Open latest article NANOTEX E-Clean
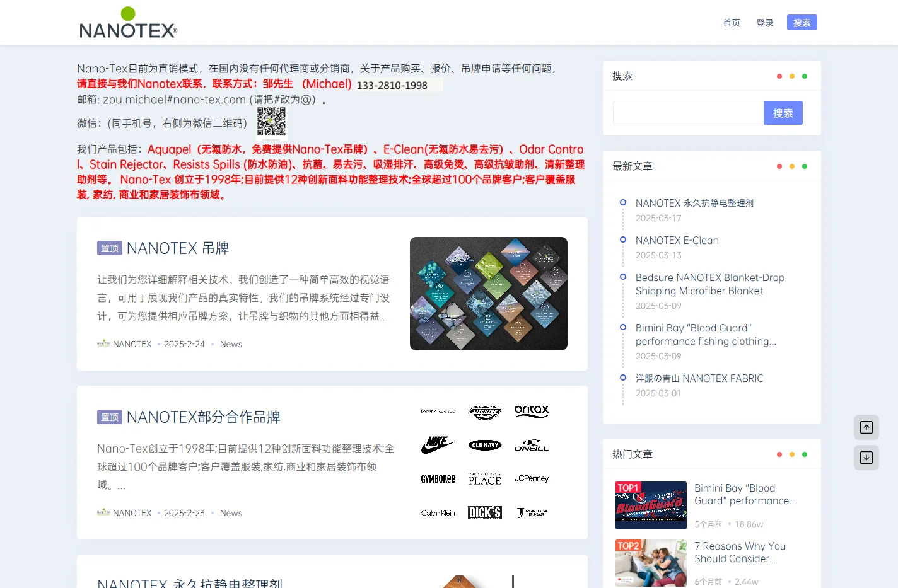Viewport: 898px width, 588px height. click(677, 240)
